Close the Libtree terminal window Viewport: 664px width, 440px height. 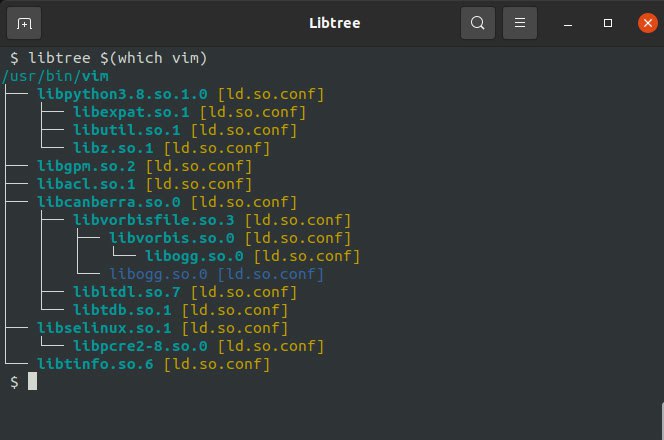point(643,22)
